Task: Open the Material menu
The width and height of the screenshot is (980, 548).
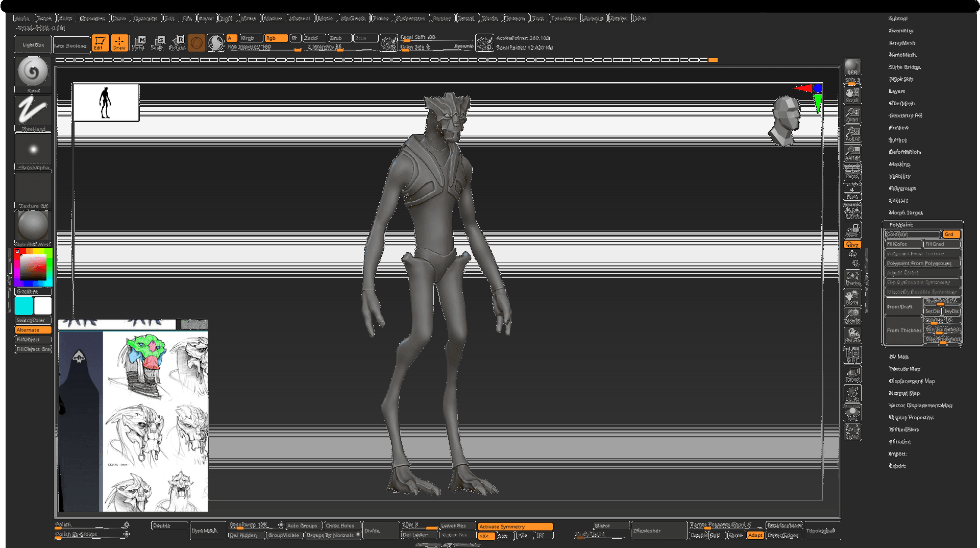Action: (300, 18)
